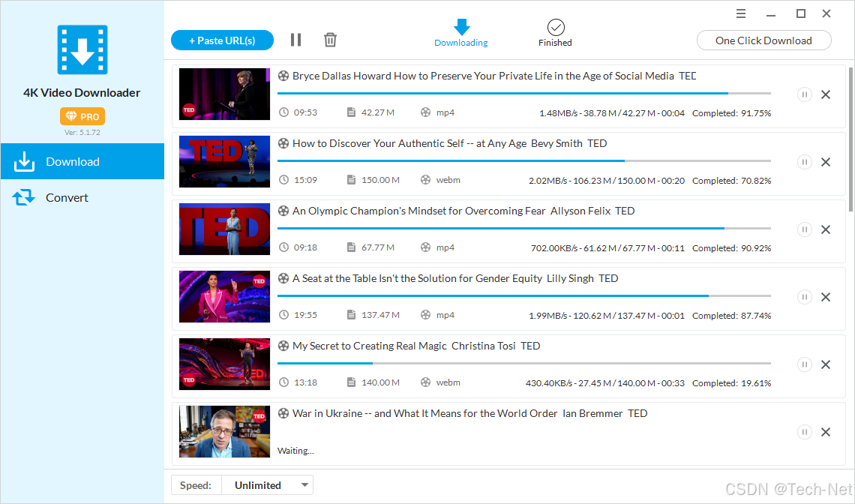Click the clock icon beside 15:09
Screen dimensions: 855x504
click(x=283, y=180)
